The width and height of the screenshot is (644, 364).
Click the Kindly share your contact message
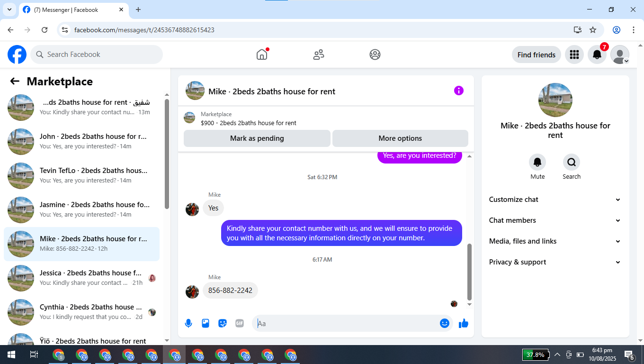(x=341, y=233)
